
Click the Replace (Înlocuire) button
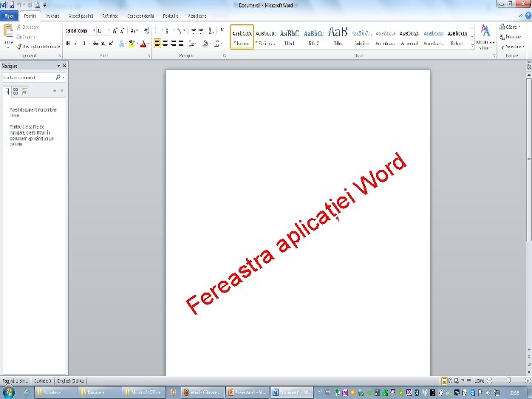(511, 37)
